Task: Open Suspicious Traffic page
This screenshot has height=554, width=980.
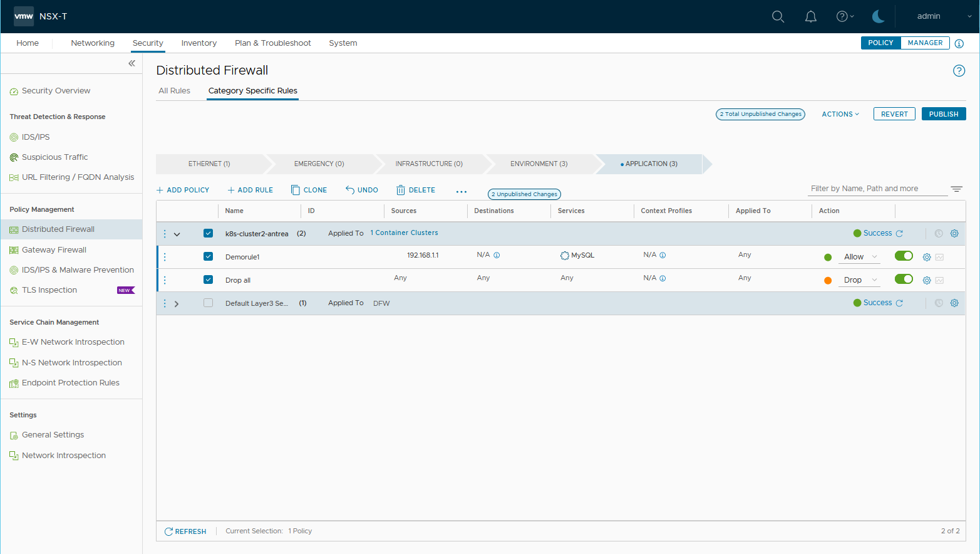Action: pyautogui.click(x=54, y=157)
